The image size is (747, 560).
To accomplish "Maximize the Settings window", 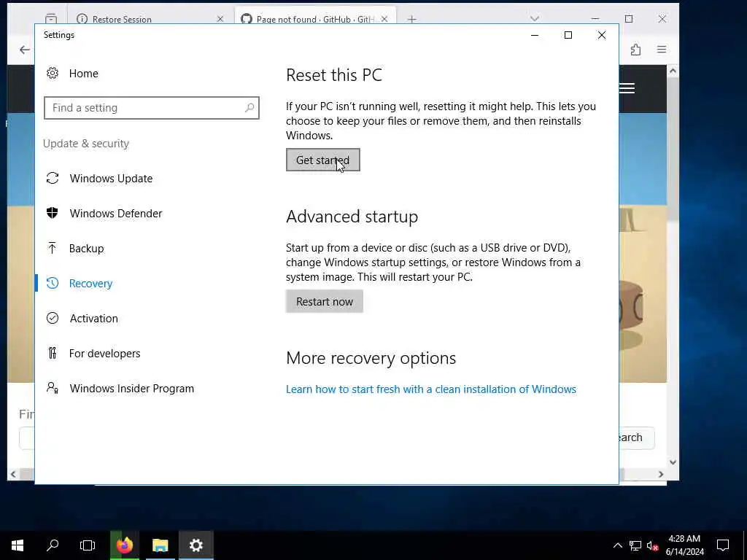I will tap(568, 35).
